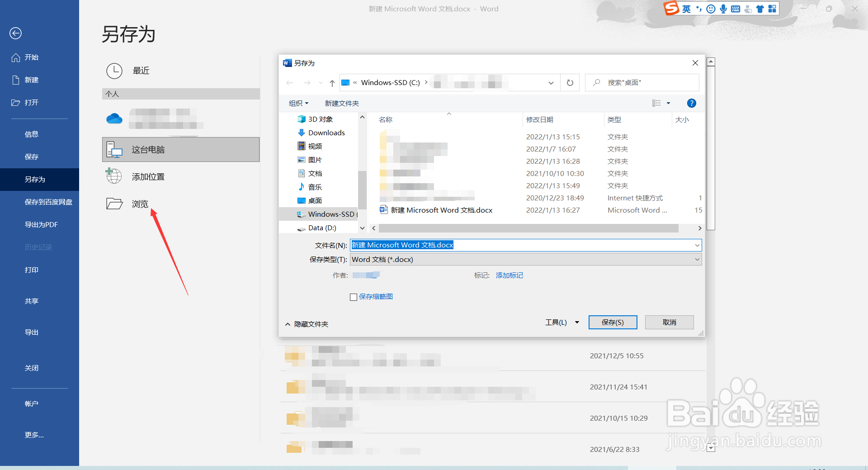The width and height of the screenshot is (868, 470).
Task: Click 新建文件夹 button
Action: (x=342, y=103)
